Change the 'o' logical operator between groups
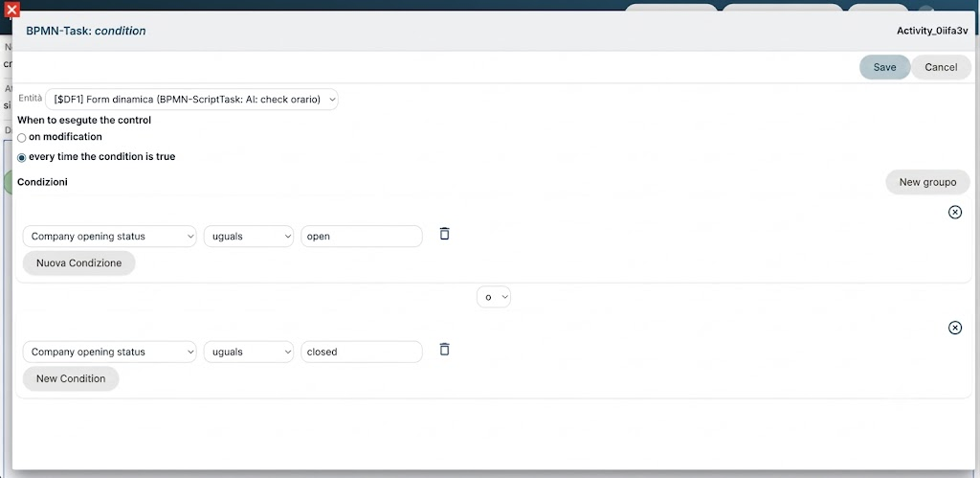 [494, 297]
